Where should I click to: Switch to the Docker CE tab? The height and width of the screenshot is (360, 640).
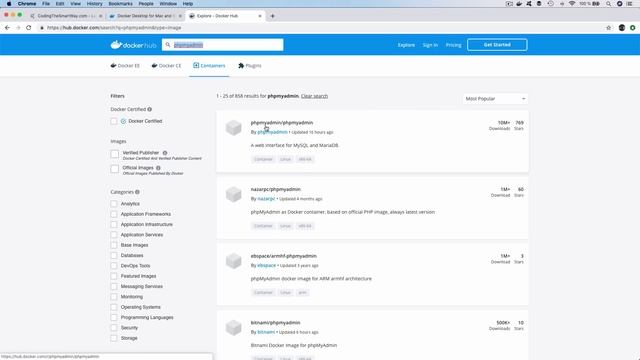tap(167, 66)
